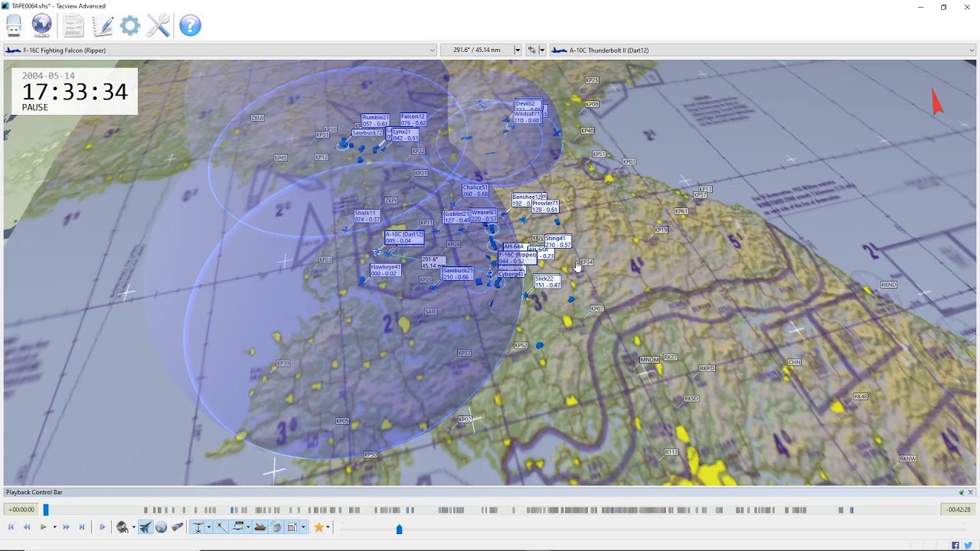The height and width of the screenshot is (551, 980).
Task: Open playback speed dropdown beside play button
Action: [54, 527]
